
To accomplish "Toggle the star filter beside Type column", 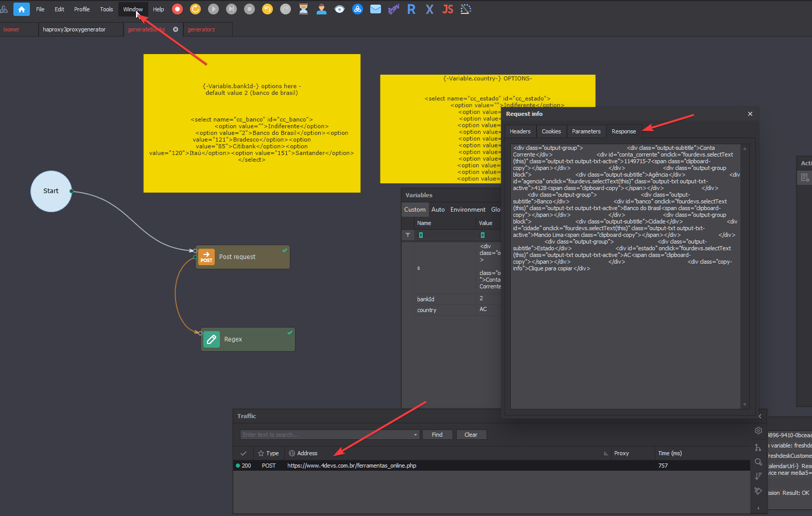I will tap(261, 453).
